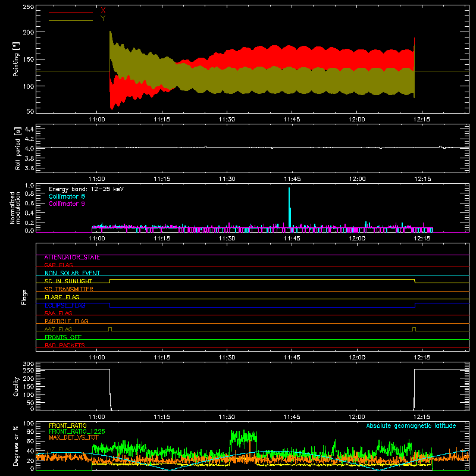Click the GAP_FLAG label

[x=58, y=265]
